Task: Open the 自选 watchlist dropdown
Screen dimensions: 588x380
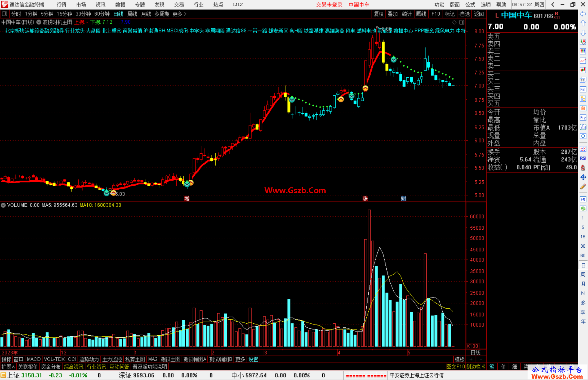Action: (464, 14)
